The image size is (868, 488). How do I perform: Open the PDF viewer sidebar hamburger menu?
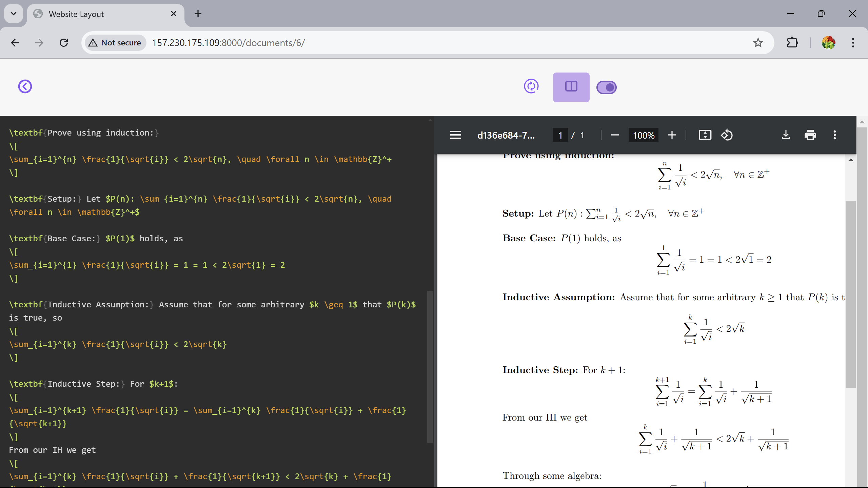pyautogui.click(x=455, y=135)
